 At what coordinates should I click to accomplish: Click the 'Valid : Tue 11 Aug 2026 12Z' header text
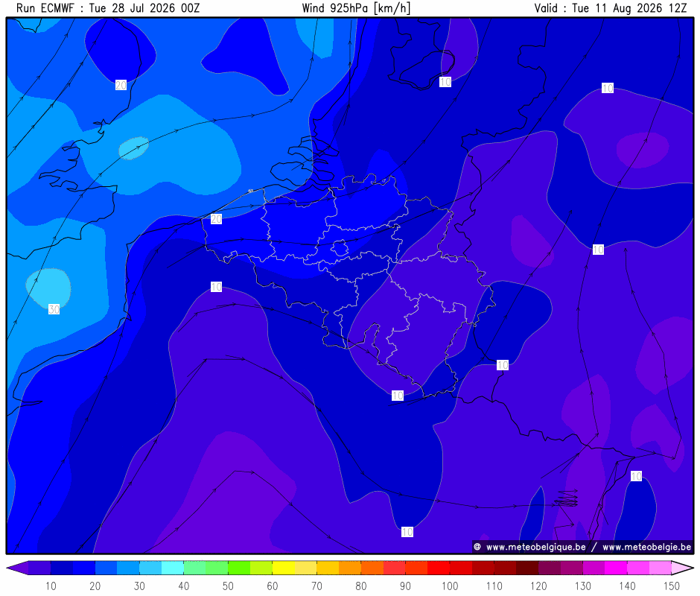pyautogui.click(x=611, y=8)
